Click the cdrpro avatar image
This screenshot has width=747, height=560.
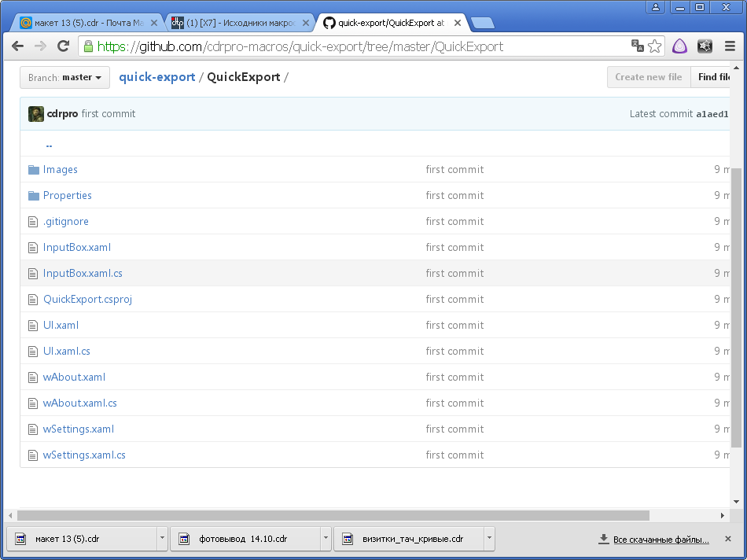[x=35, y=114]
